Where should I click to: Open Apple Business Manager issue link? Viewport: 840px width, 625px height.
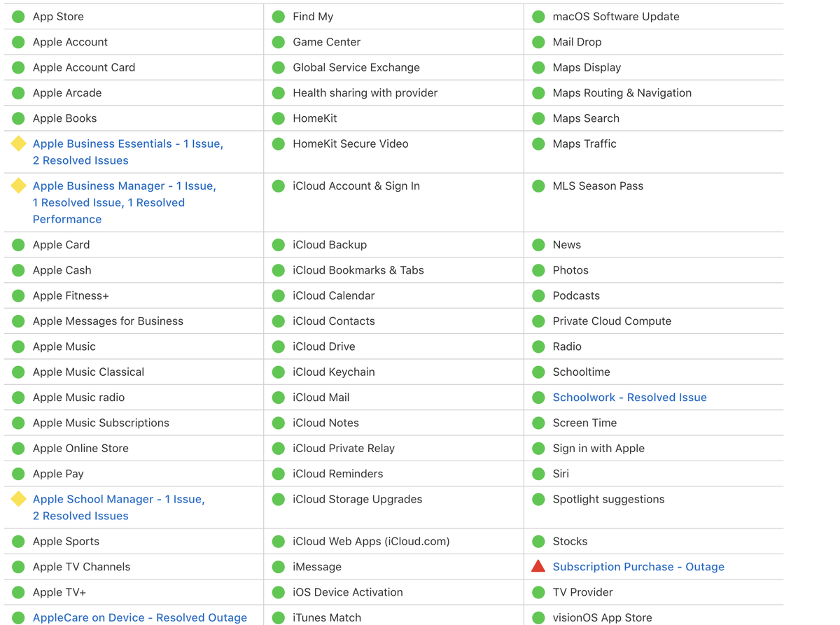124,186
